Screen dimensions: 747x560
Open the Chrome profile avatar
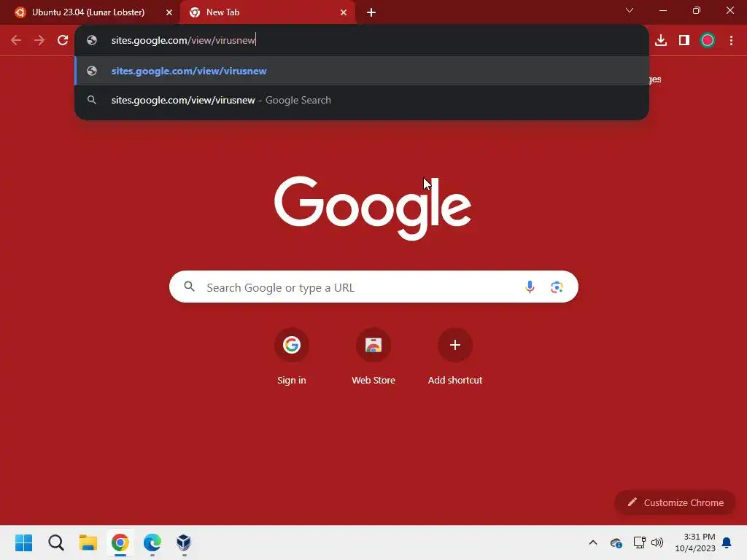pos(708,40)
